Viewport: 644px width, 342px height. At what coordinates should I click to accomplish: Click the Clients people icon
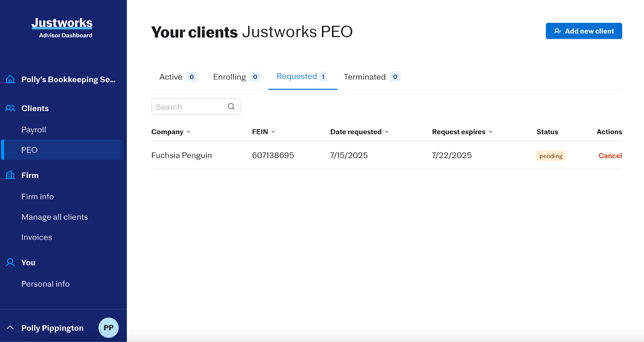point(10,108)
